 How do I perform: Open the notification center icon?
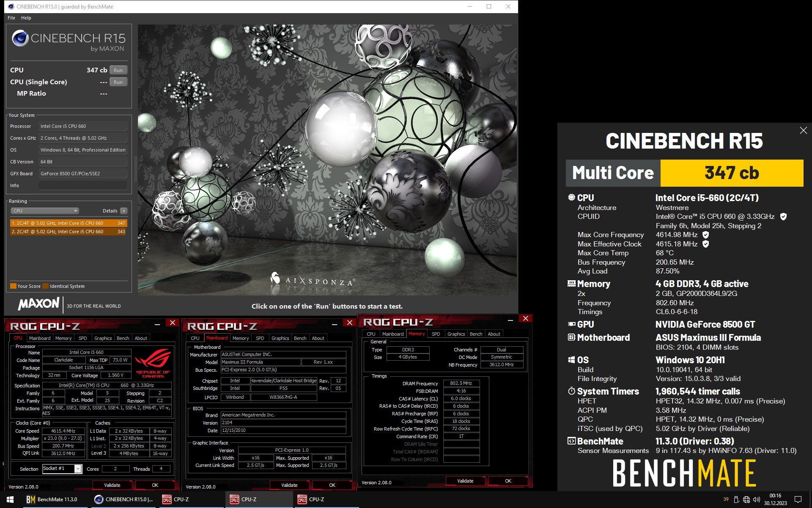(x=798, y=500)
